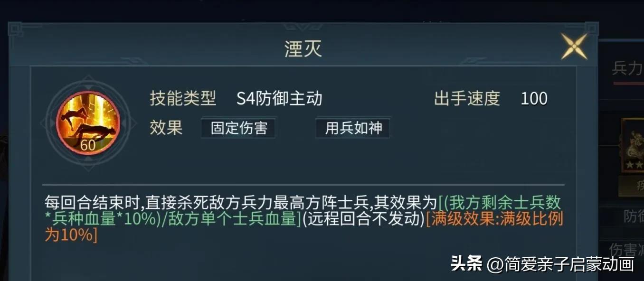This screenshot has width=644, height=281.
Task: Toggle the 固定伤害 effect tag
Action: tap(238, 128)
